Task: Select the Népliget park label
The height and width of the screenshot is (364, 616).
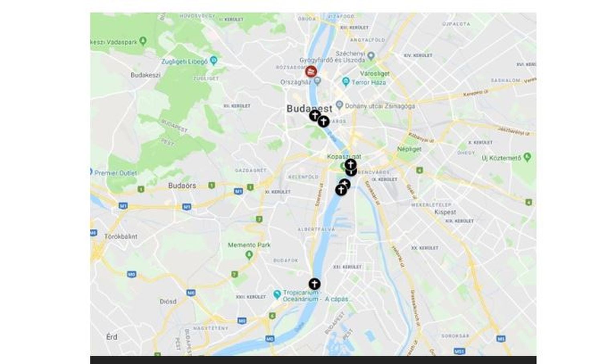Action: pos(409,149)
